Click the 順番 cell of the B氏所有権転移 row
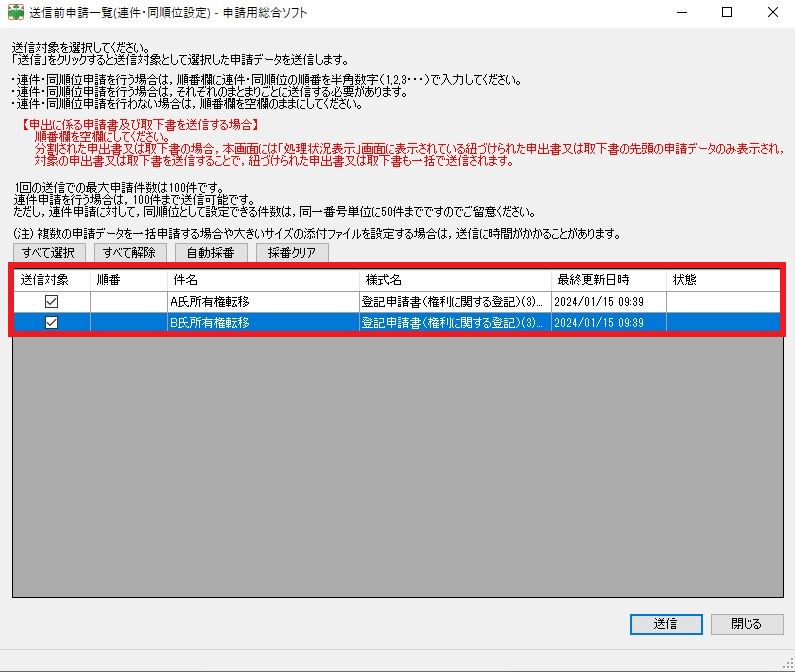The image size is (795, 672). [128, 322]
